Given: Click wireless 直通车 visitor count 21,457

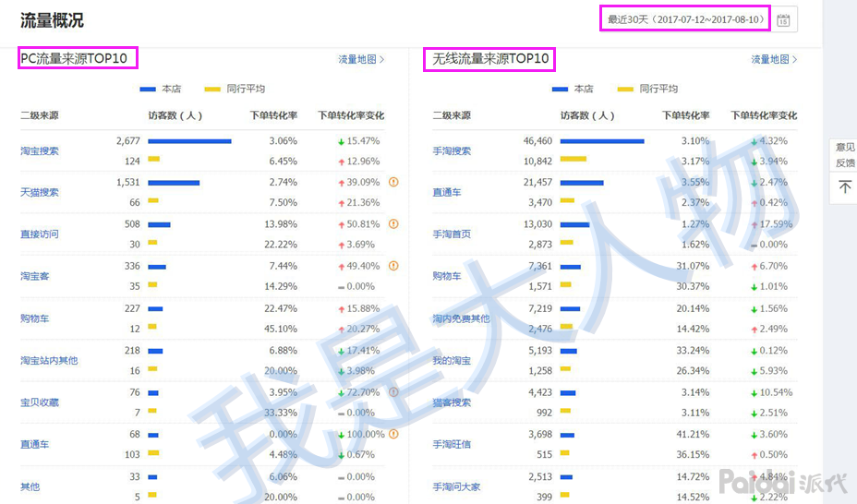Looking at the screenshot, I should point(537,182).
